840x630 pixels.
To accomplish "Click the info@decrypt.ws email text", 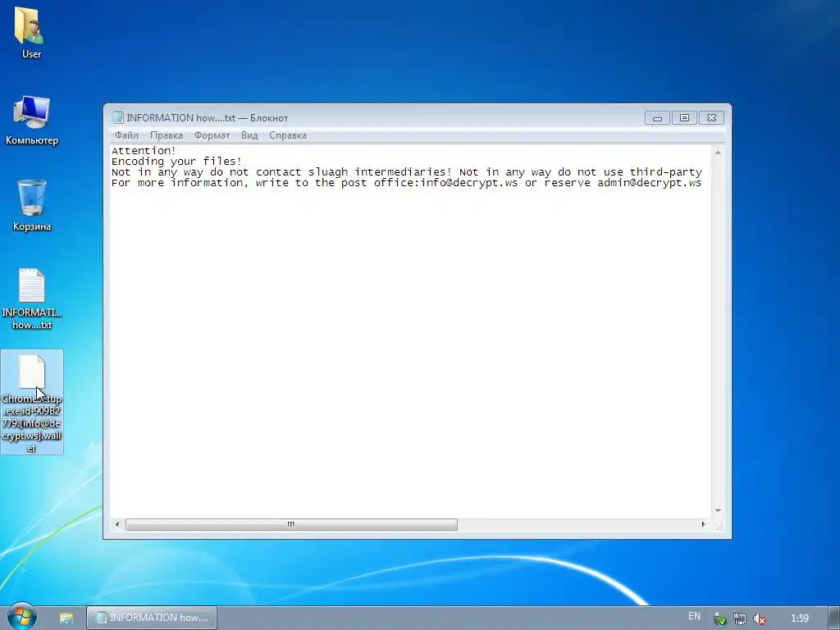I will click(x=469, y=183).
